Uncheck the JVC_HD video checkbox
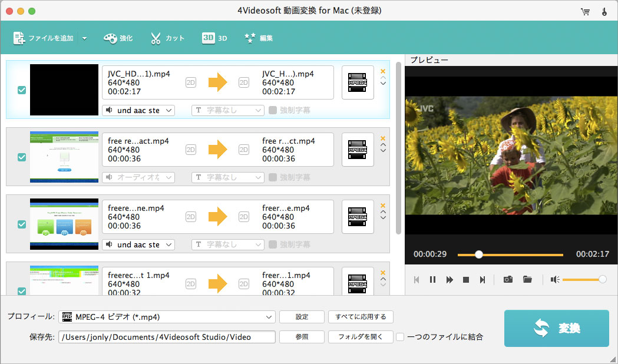The height and width of the screenshot is (364, 618). pyautogui.click(x=22, y=90)
